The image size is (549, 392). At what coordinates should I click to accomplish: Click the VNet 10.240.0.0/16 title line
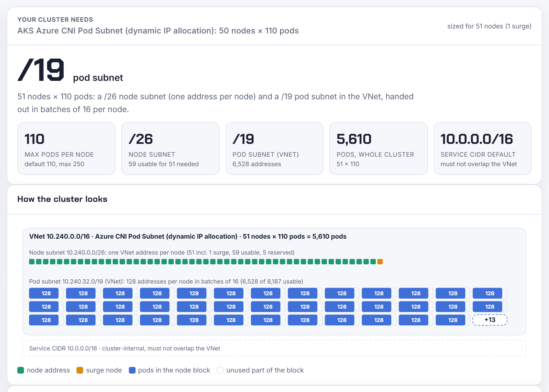188,236
